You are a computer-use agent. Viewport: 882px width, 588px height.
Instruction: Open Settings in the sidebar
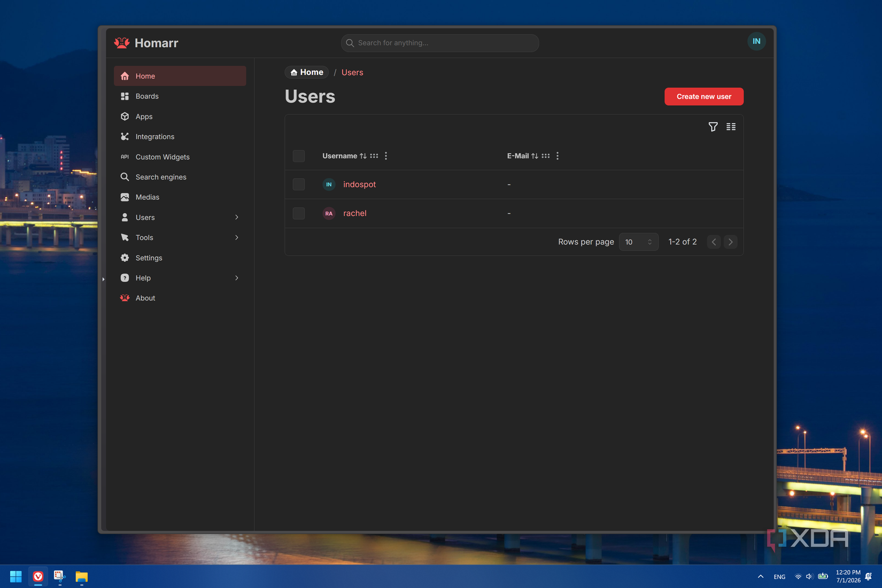pos(180,258)
